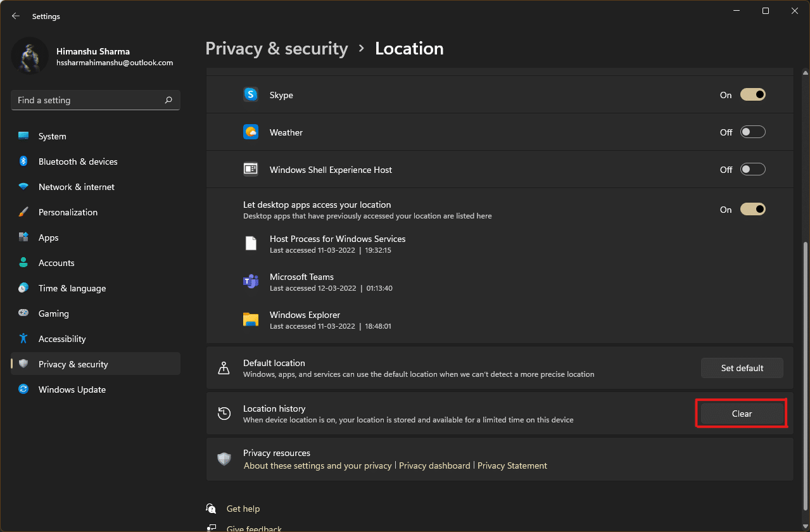Viewport: 810px width, 532px height.
Task: Click the Apps grid icon
Action: (x=23, y=237)
